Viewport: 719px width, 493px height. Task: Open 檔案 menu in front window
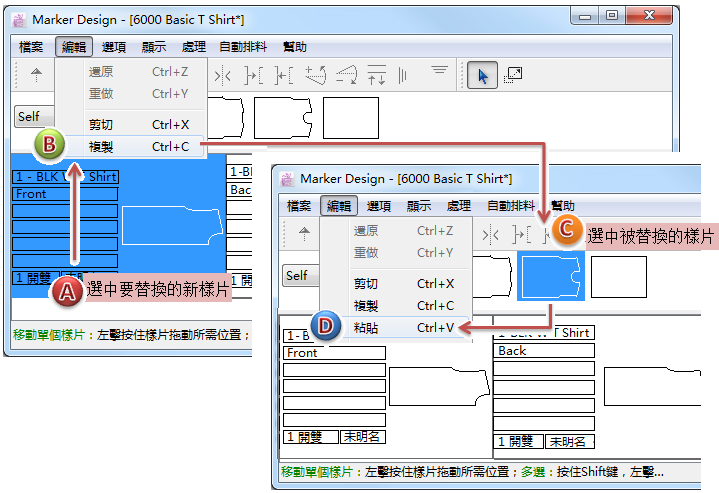tap(299, 206)
